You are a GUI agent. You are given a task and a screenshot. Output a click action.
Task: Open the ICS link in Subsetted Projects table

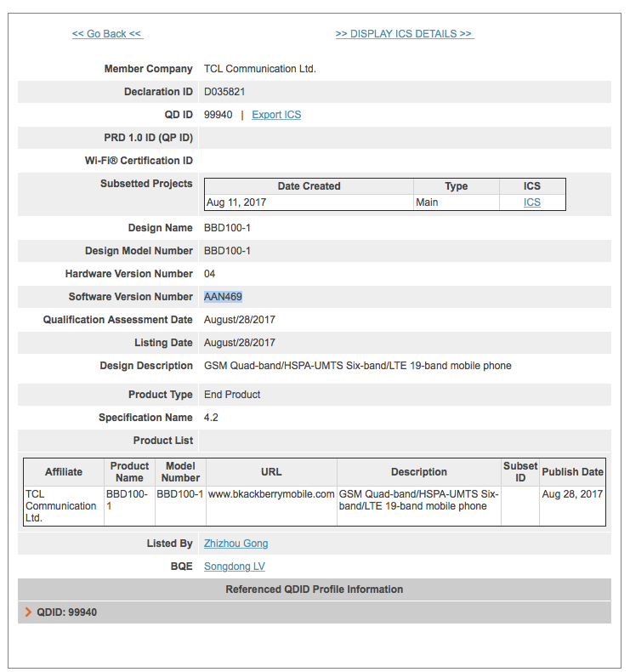tap(532, 202)
